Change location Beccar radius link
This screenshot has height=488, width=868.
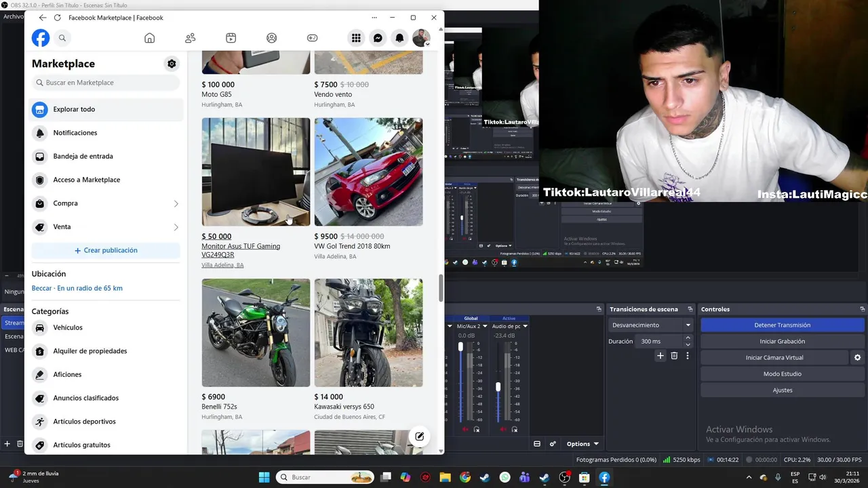(77, 288)
